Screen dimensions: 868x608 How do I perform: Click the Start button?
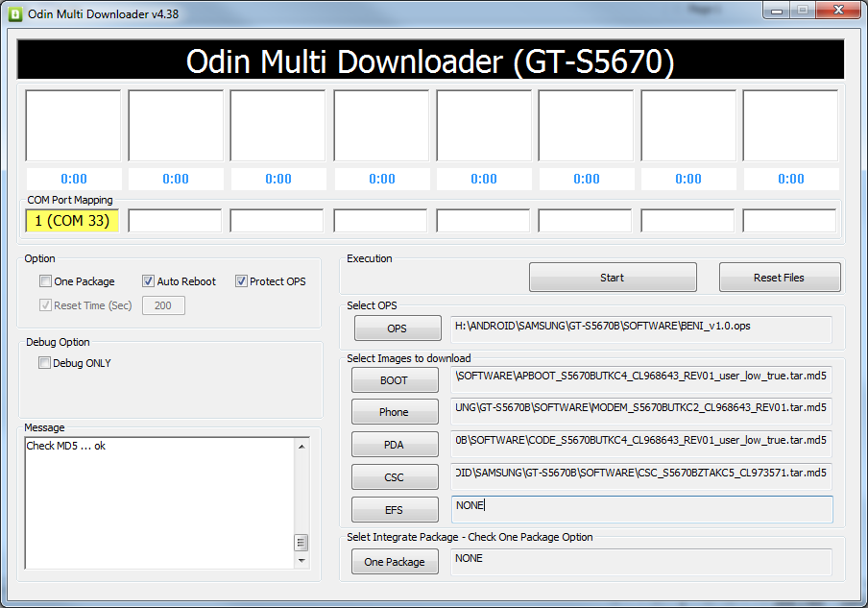[613, 278]
